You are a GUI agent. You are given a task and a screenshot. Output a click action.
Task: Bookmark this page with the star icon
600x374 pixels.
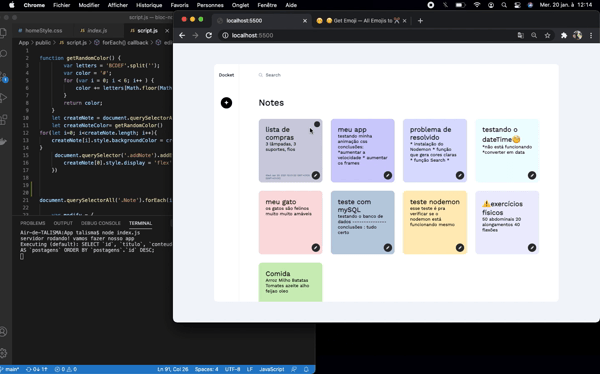click(x=548, y=35)
